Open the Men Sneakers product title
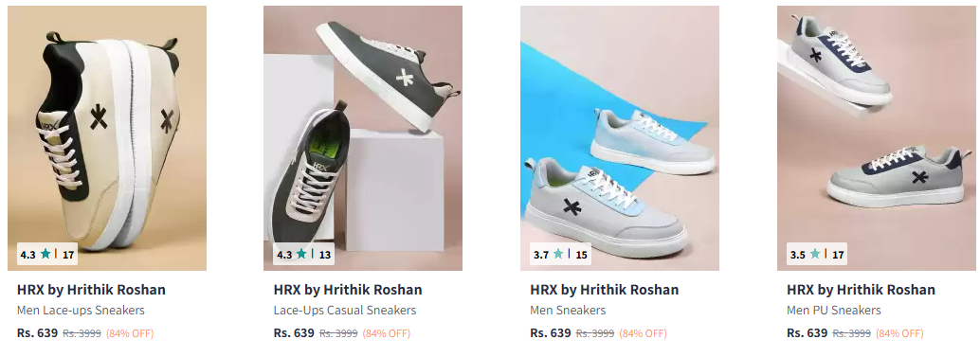This screenshot has height=357, width=980. point(568,311)
